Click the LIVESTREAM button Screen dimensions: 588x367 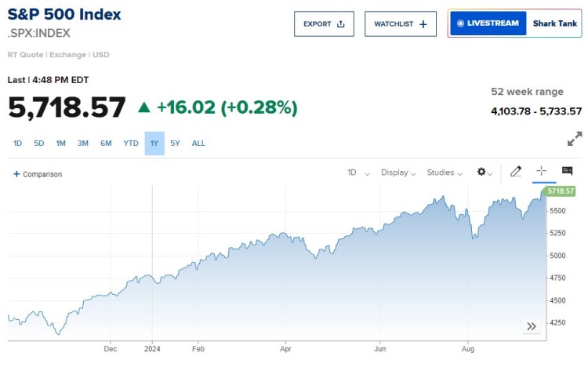pyautogui.click(x=488, y=24)
